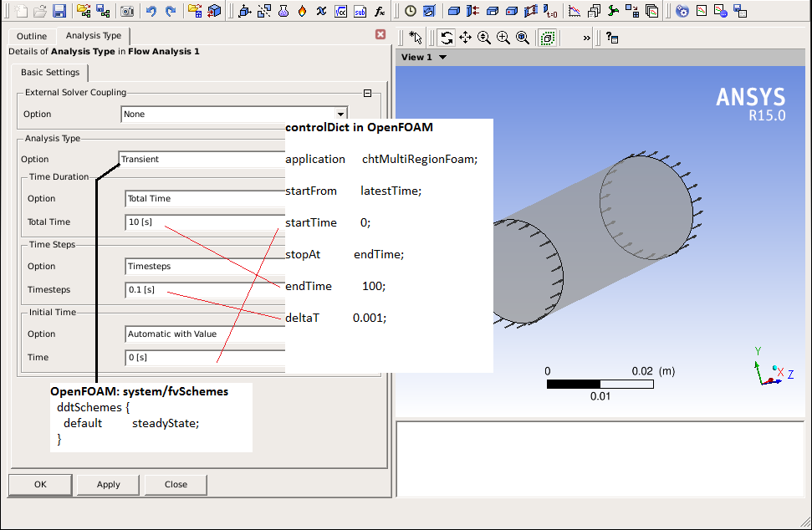Click the Timesteps 0.1 [s] field
The image size is (812, 530).
(205, 290)
